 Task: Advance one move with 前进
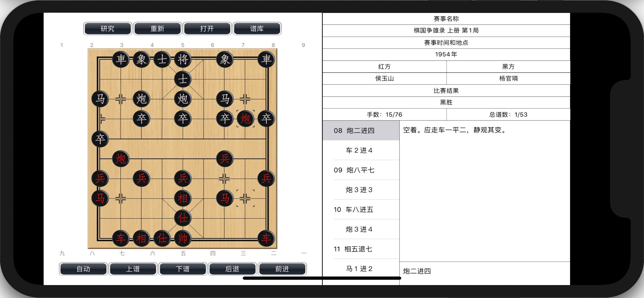point(282,269)
